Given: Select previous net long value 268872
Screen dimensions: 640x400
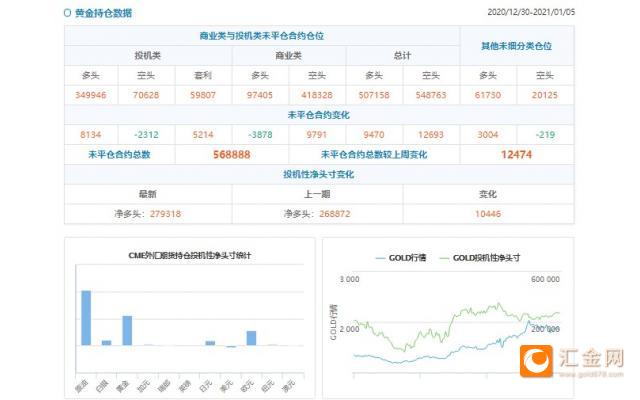Looking at the screenshot, I should coord(335,214).
